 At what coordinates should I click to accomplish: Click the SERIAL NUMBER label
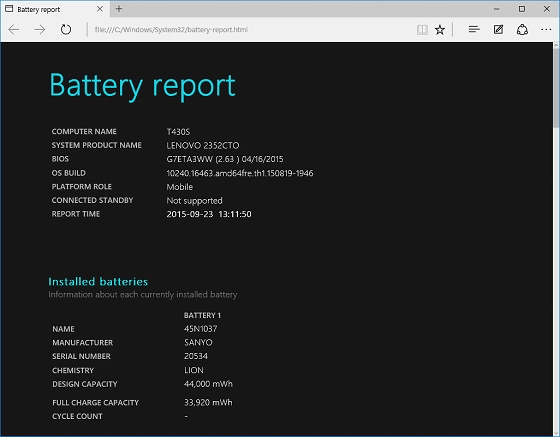pos(81,356)
